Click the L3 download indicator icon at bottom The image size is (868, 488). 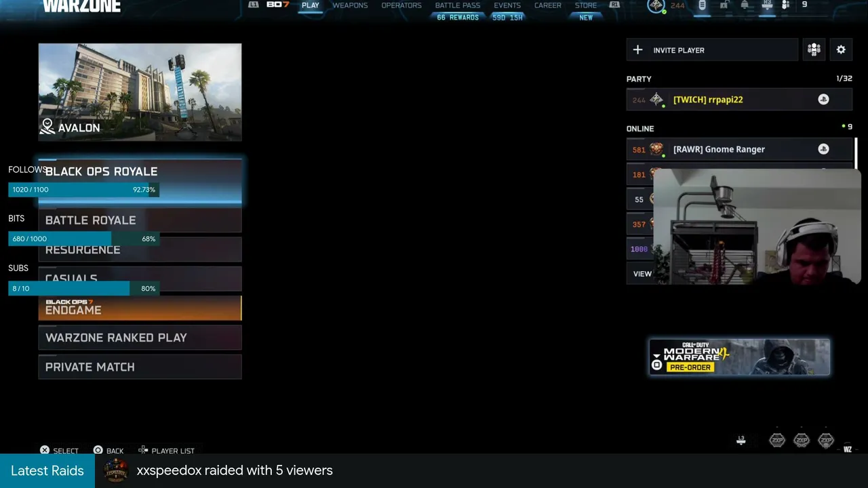(741, 441)
